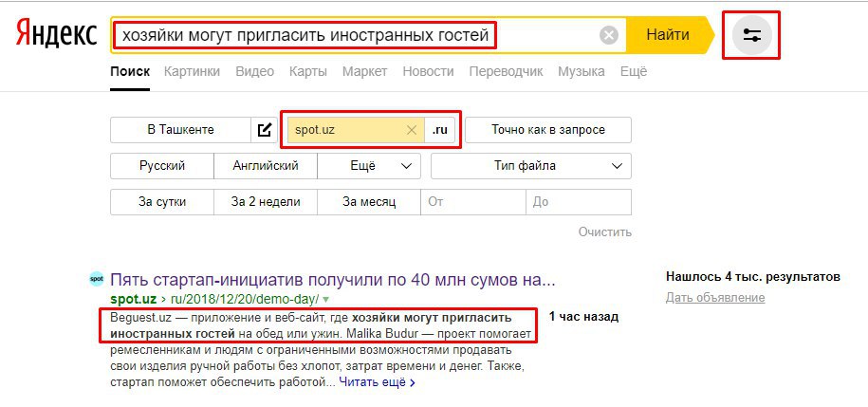The width and height of the screenshot is (868, 407).
Task: Click the До date input field
Action: tap(579, 202)
